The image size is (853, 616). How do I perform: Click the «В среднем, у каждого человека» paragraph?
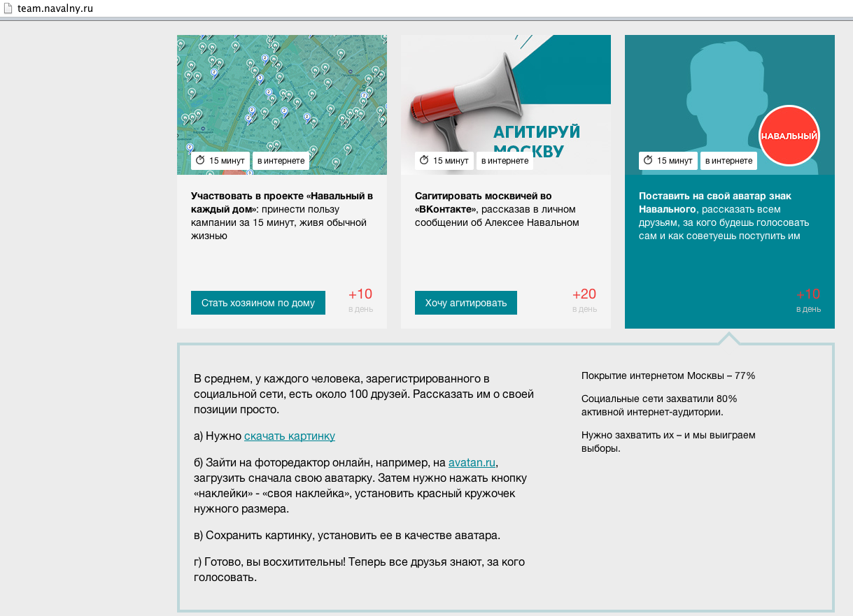pos(364,394)
